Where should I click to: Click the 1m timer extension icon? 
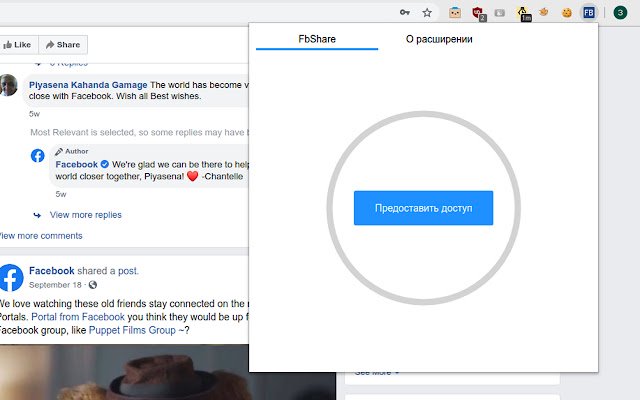coord(523,13)
